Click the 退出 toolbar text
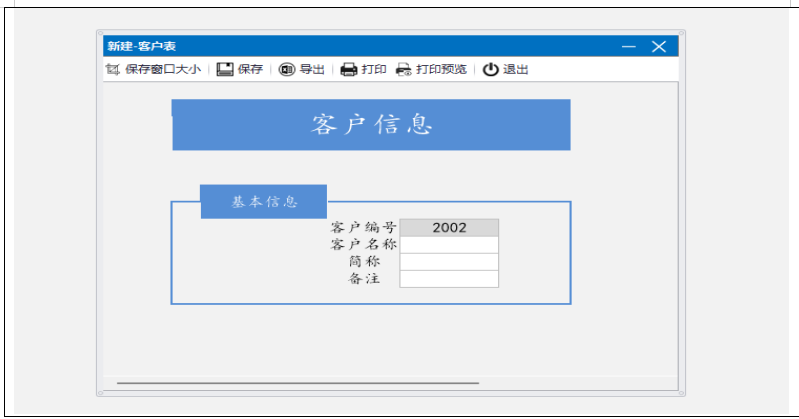 tap(515, 70)
